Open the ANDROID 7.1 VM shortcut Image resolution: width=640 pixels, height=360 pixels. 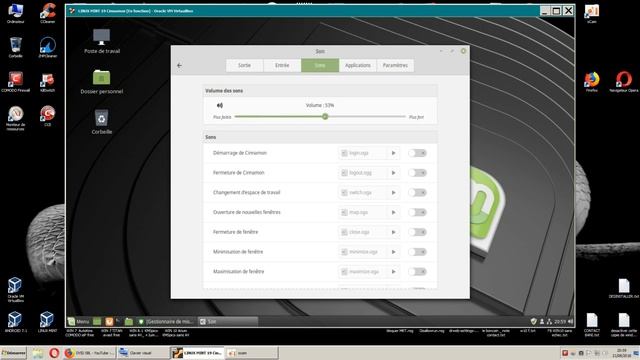pos(16,322)
